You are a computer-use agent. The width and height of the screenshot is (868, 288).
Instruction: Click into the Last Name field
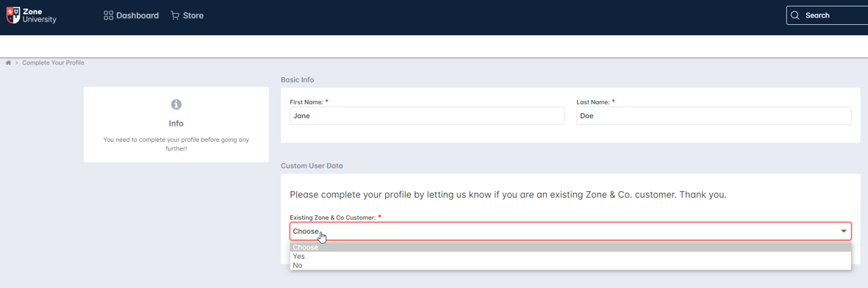point(714,116)
